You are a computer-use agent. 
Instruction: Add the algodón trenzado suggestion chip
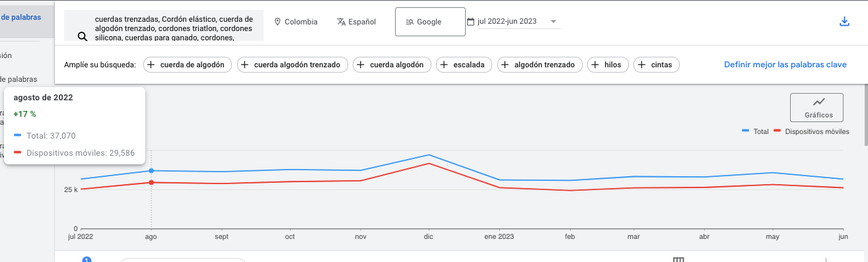(x=540, y=65)
